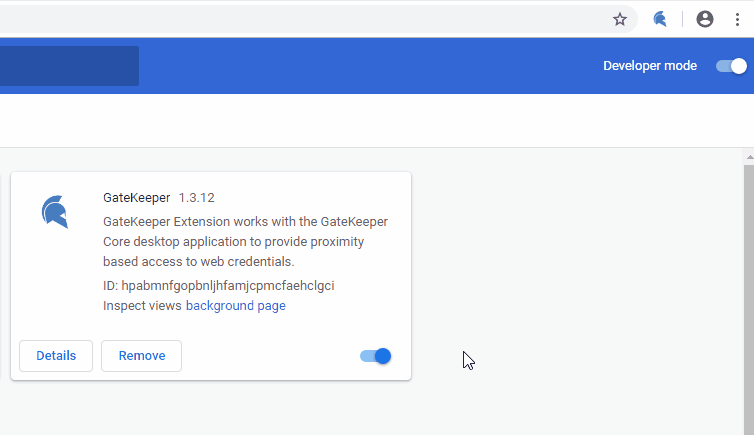Open the GateKeeper extension in browser toolbar
Image resolution: width=754 pixels, height=435 pixels.
click(660, 19)
